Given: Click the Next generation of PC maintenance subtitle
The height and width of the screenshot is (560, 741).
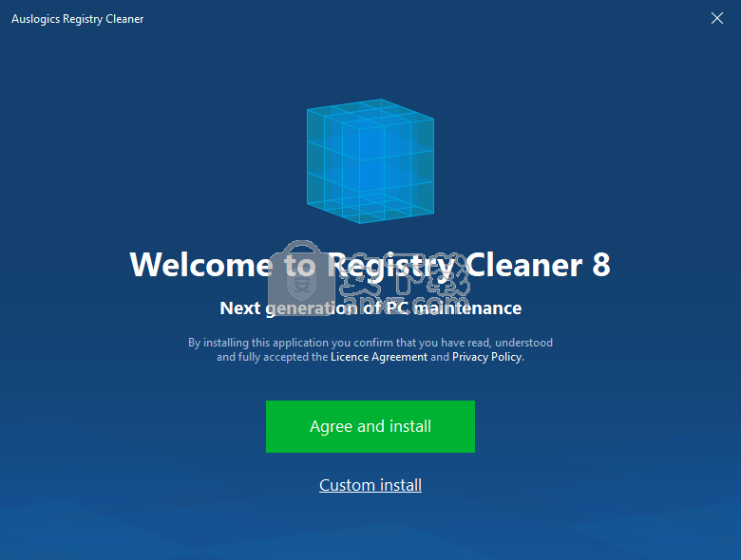Looking at the screenshot, I should pos(370,308).
